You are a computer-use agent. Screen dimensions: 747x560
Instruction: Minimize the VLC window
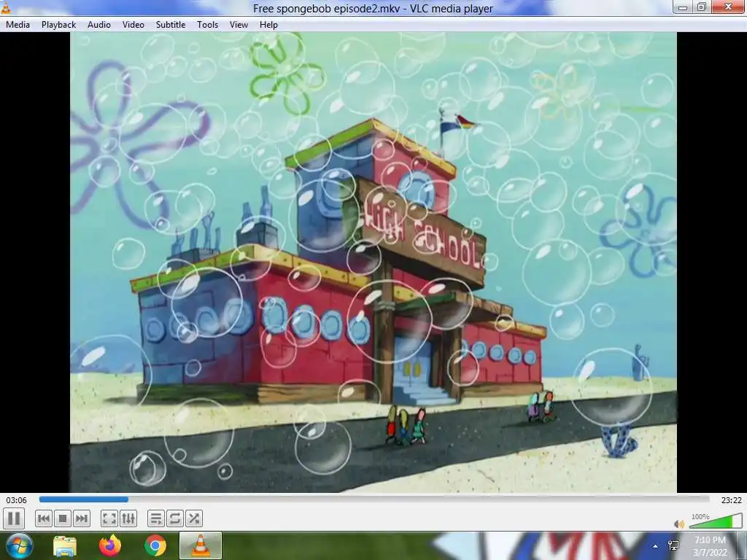click(x=683, y=7)
